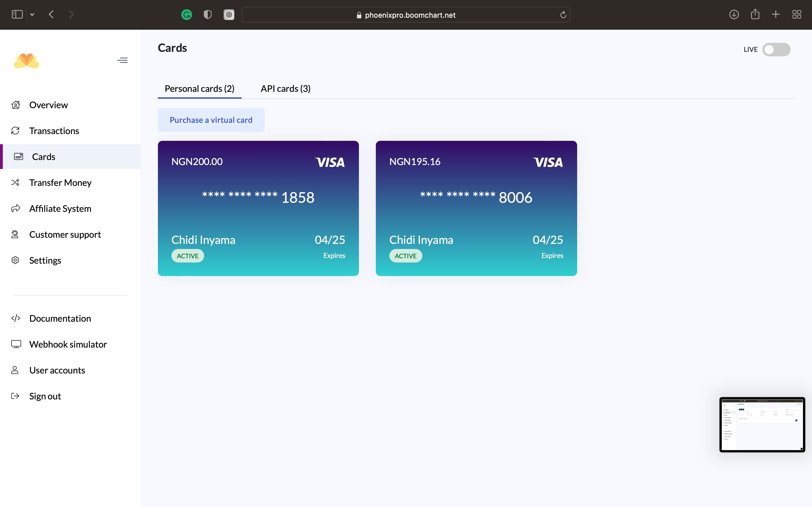Collapse sidebar using hamburger menu icon
812x507 pixels.
[122, 60]
